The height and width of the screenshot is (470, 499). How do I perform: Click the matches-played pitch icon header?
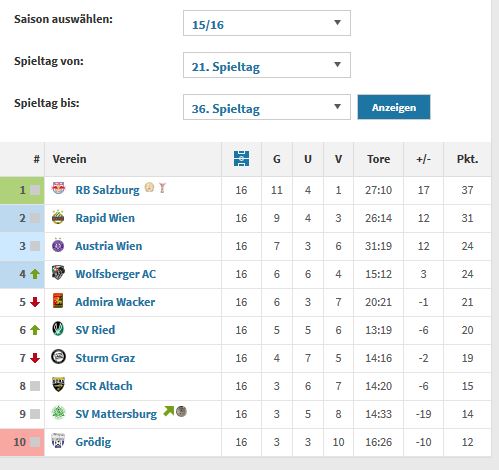[241, 158]
